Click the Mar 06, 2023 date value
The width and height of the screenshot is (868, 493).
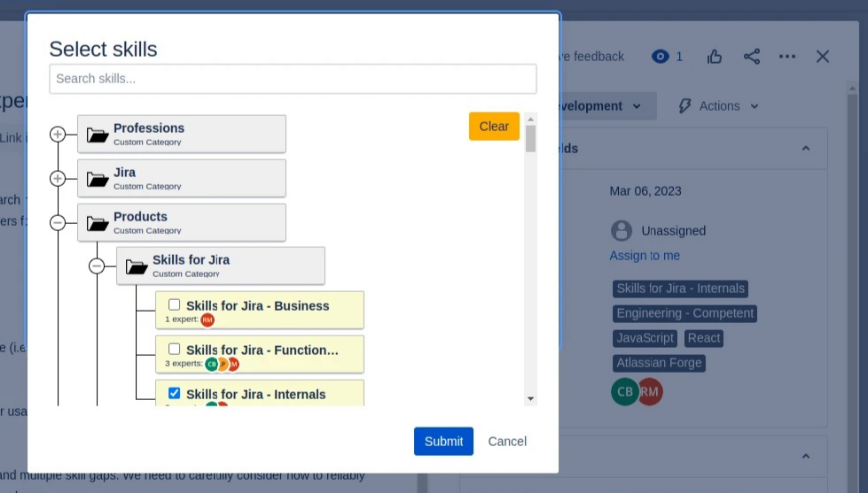[x=646, y=191]
